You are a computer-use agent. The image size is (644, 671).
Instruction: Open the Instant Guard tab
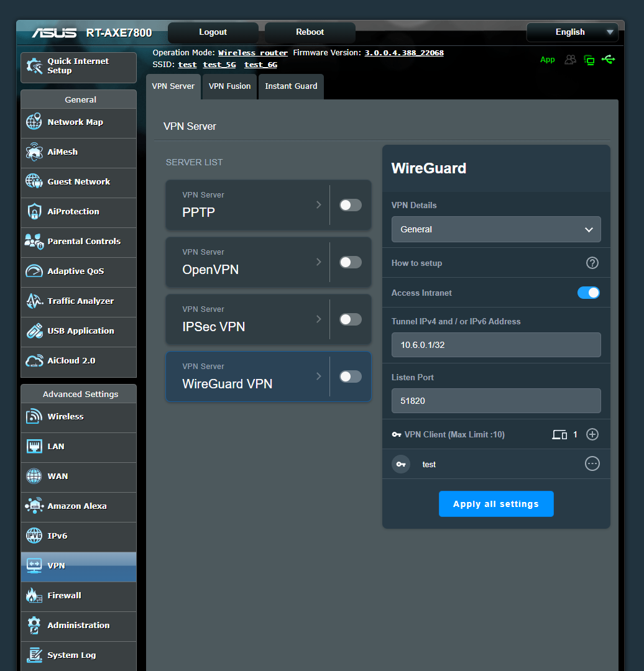tap(291, 86)
